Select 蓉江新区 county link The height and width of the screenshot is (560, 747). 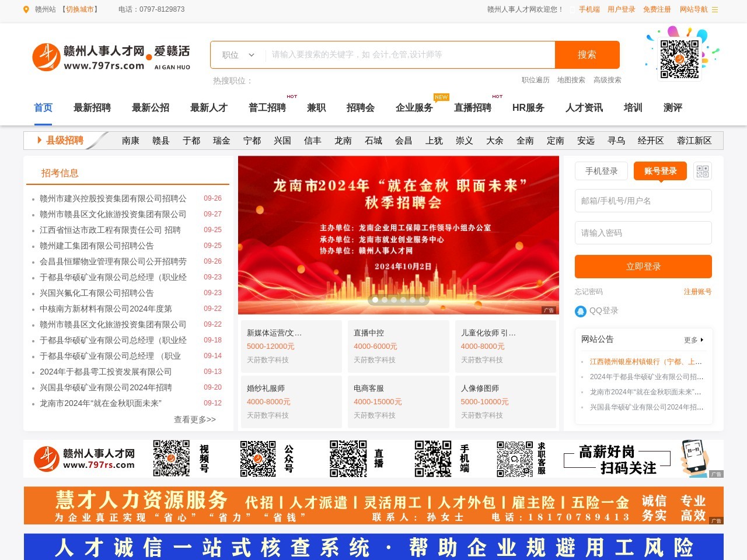coord(694,141)
